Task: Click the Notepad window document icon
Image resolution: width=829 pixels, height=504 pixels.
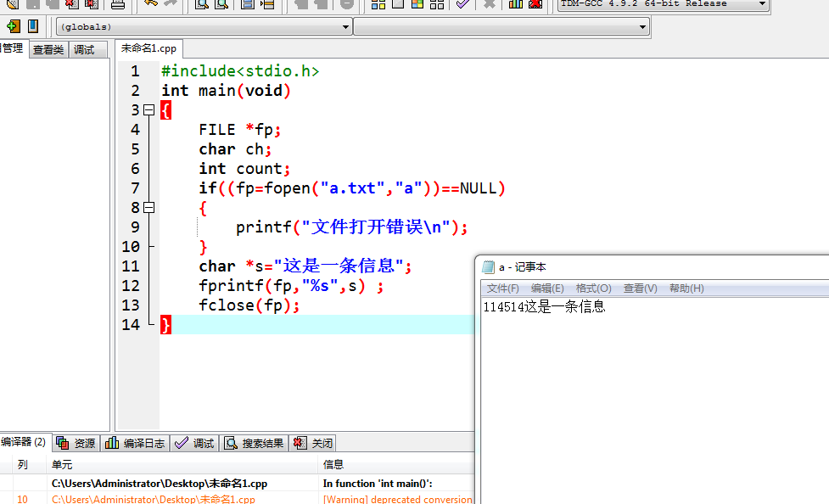Action: pyautogui.click(x=489, y=267)
